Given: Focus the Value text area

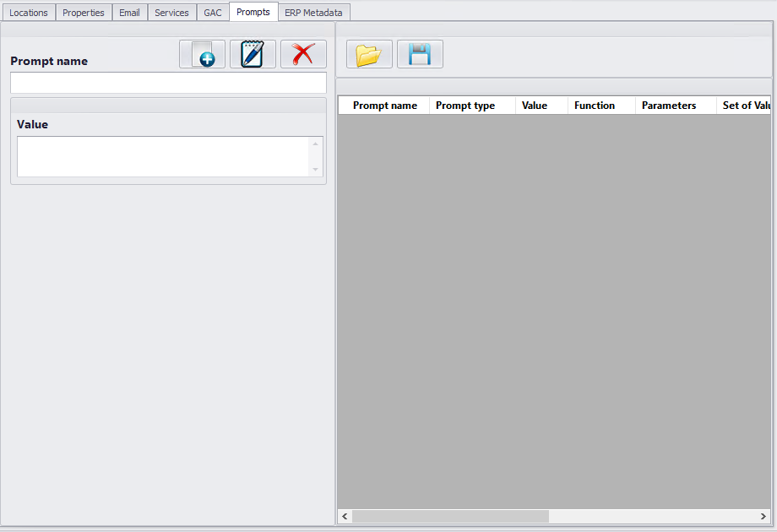Looking at the screenshot, I should [x=163, y=156].
